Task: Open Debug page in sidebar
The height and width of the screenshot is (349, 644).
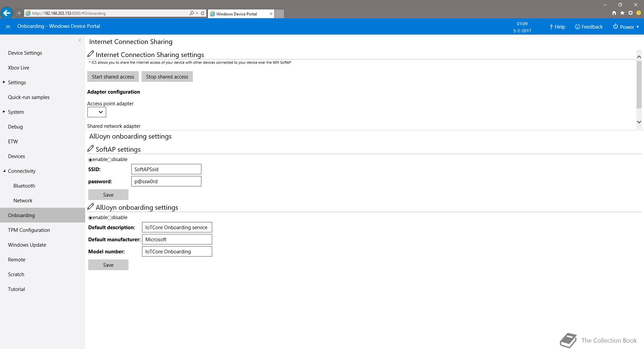Action: pos(15,127)
